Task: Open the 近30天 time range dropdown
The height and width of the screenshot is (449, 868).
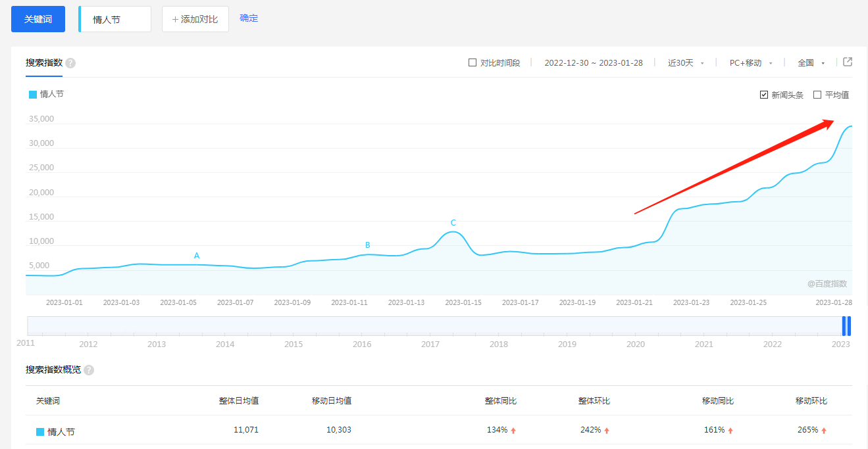Action: click(686, 63)
